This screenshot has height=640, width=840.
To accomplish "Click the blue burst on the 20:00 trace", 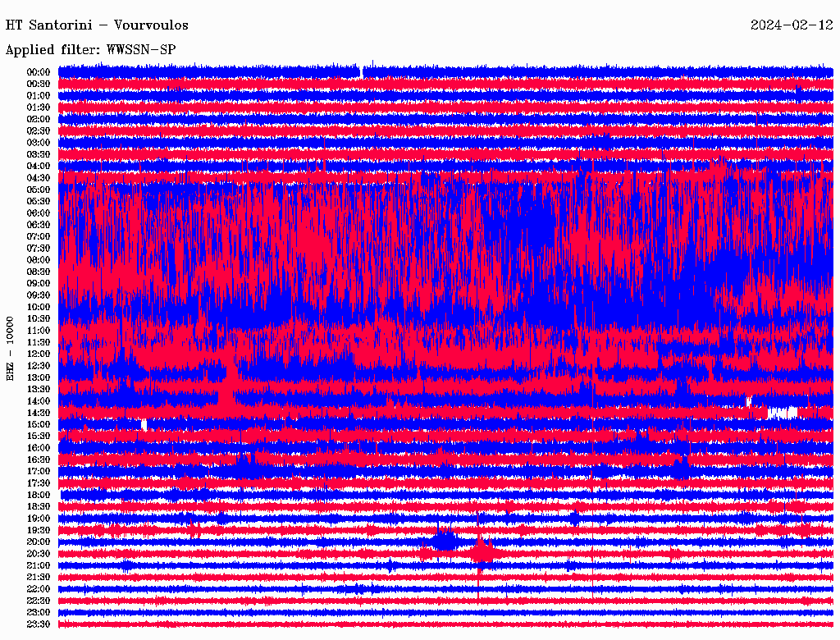I will [x=445, y=542].
